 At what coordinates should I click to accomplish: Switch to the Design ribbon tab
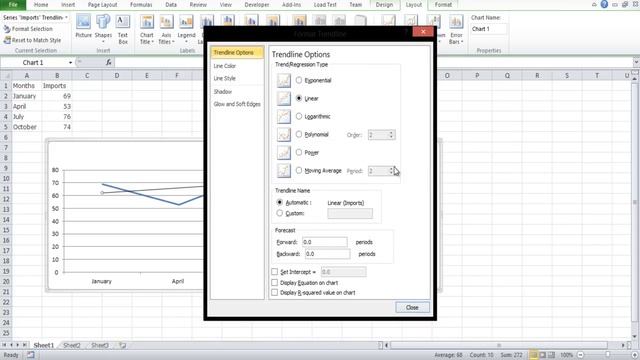point(384,5)
